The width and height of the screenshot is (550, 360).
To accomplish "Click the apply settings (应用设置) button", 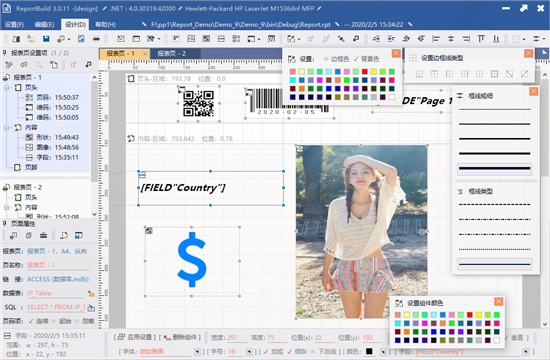I will point(136,337).
